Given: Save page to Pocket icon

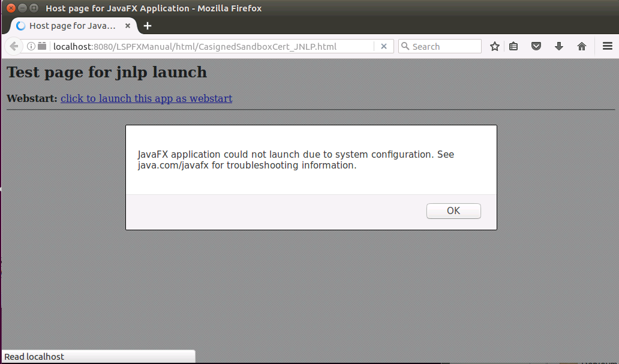Looking at the screenshot, I should tap(537, 46).
